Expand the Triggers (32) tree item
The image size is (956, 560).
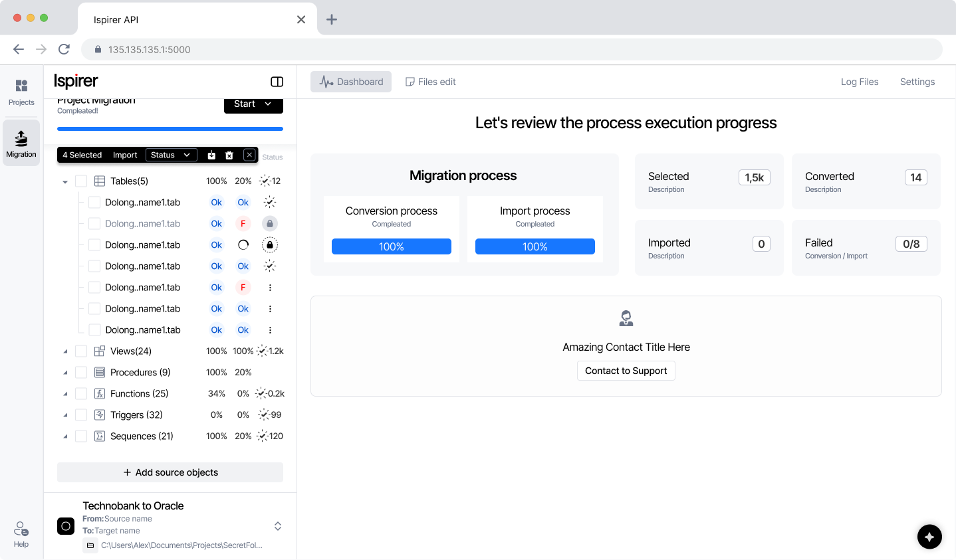[x=64, y=415]
